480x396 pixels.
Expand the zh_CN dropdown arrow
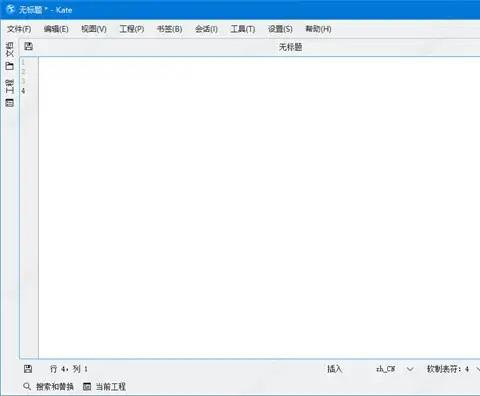[x=410, y=369]
